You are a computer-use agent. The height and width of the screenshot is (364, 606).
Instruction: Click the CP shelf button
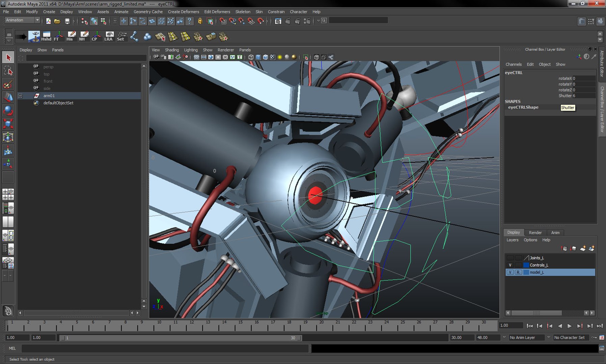point(96,36)
